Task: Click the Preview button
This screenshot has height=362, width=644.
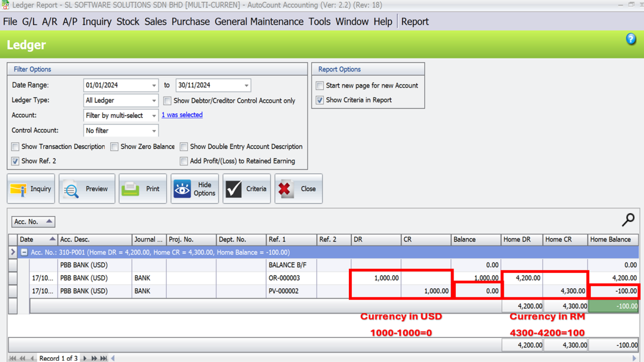Action: pos(87,189)
